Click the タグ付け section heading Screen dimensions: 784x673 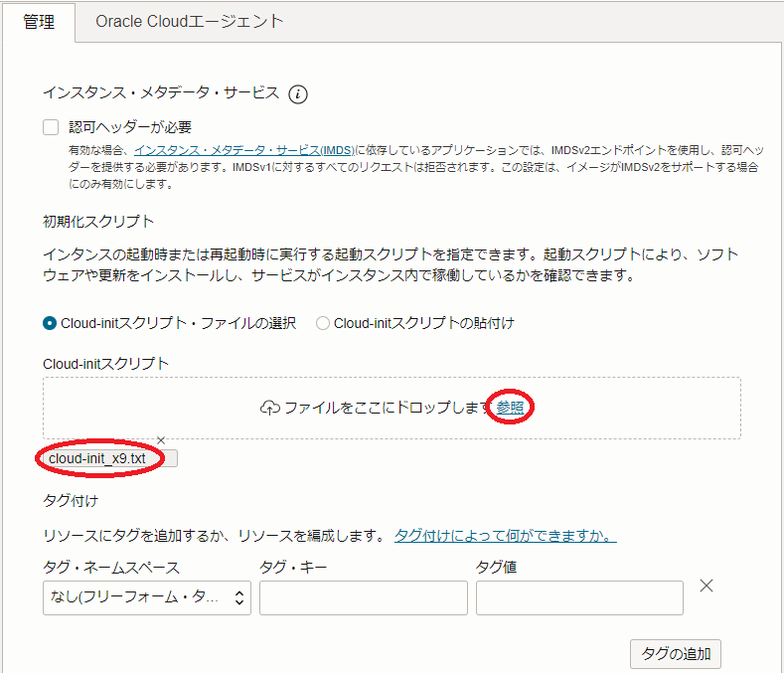point(71,500)
